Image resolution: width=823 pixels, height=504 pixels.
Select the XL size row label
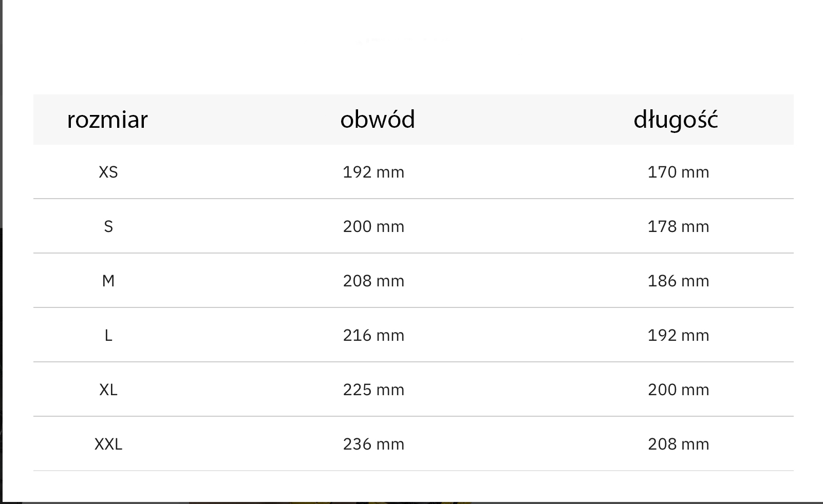108,390
